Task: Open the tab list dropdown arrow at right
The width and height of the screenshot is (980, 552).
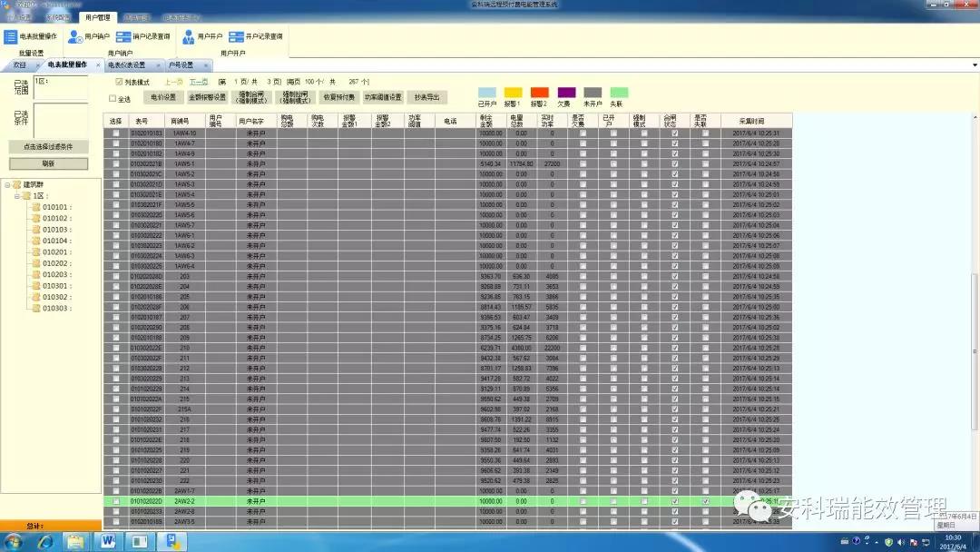Action: coord(975,65)
